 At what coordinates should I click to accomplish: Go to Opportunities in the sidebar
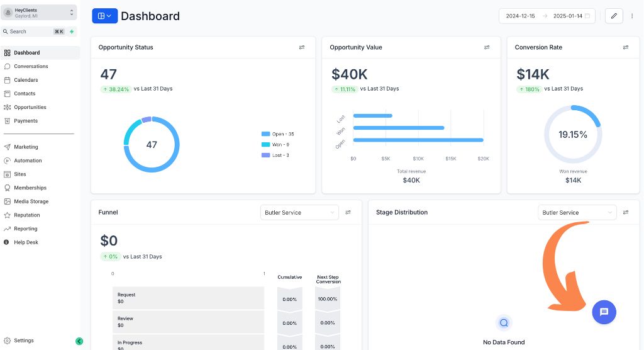(30, 107)
